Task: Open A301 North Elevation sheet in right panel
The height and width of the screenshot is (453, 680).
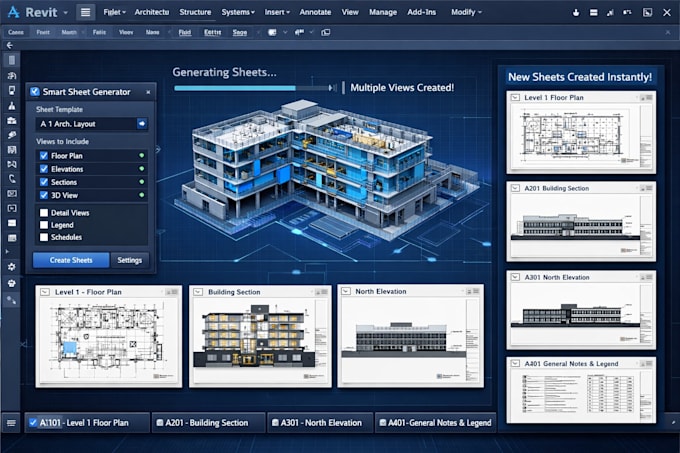Action: point(581,310)
